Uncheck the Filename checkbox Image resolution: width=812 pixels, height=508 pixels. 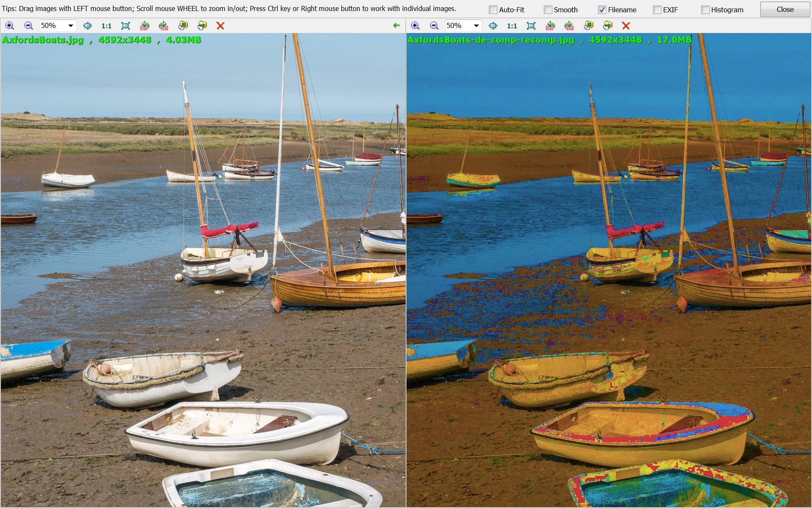(x=602, y=10)
